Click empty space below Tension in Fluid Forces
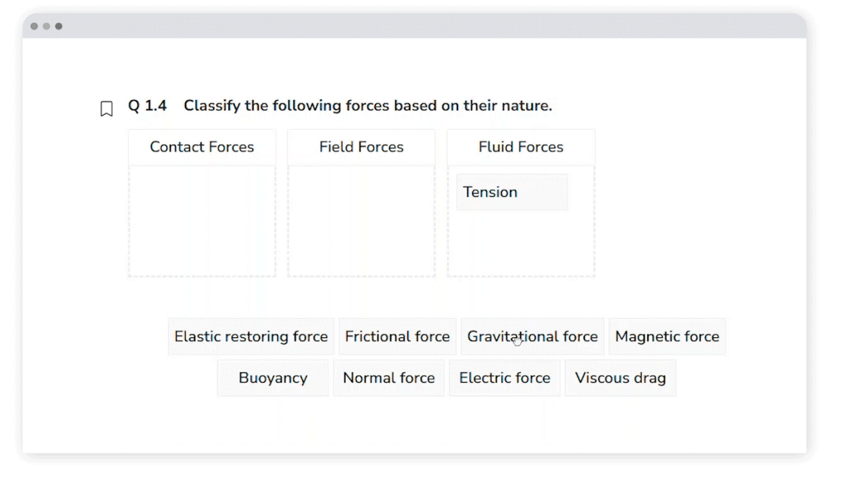Screen dimensions: 849x504 coord(520,245)
